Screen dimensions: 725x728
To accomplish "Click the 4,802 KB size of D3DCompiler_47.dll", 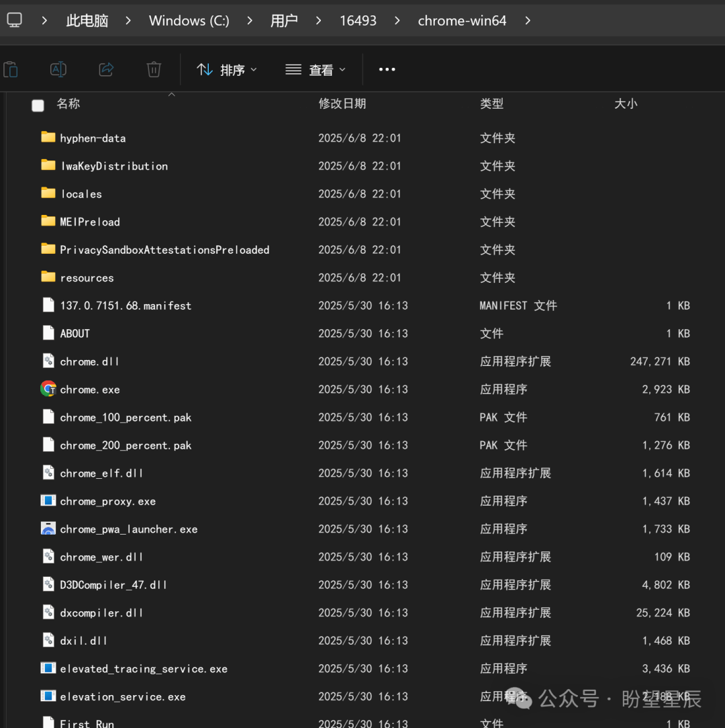I will coord(665,584).
